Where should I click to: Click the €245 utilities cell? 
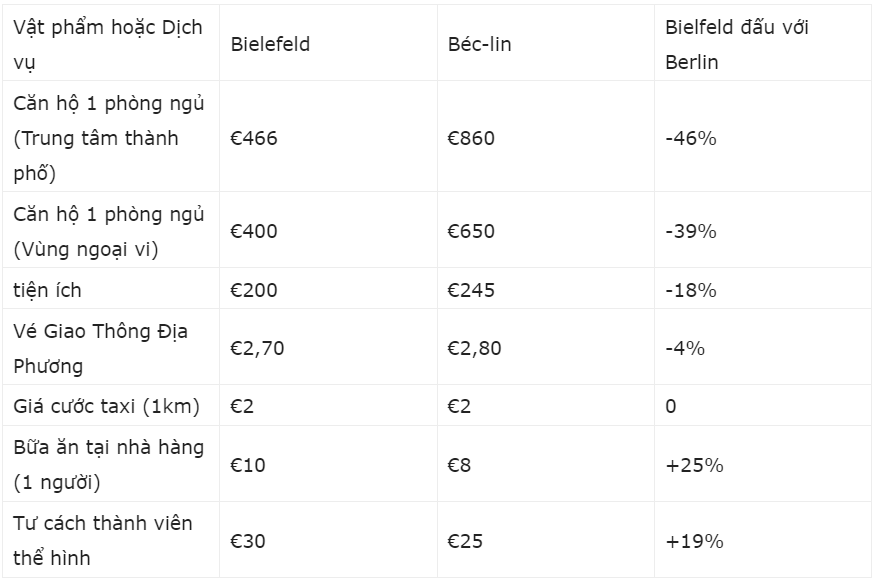545,289
